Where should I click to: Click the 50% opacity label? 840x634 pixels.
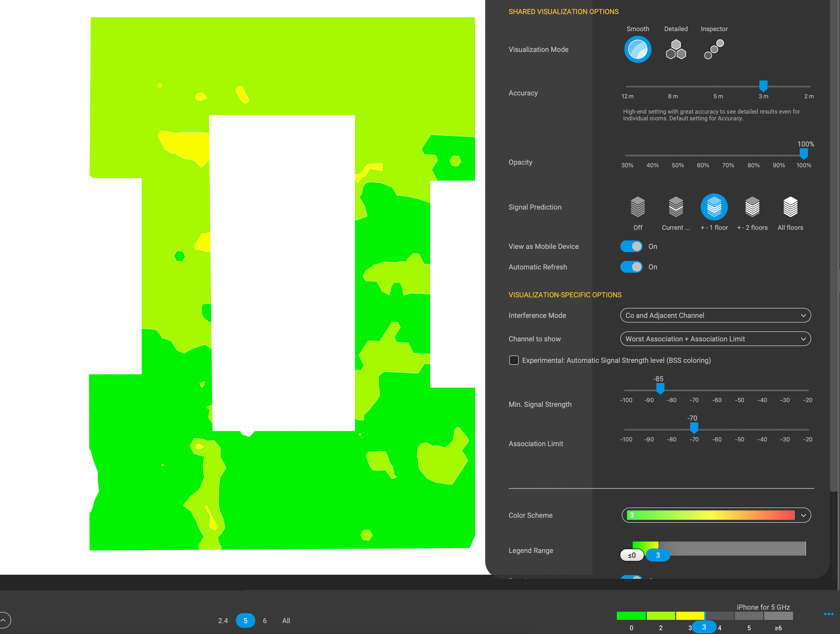(678, 166)
